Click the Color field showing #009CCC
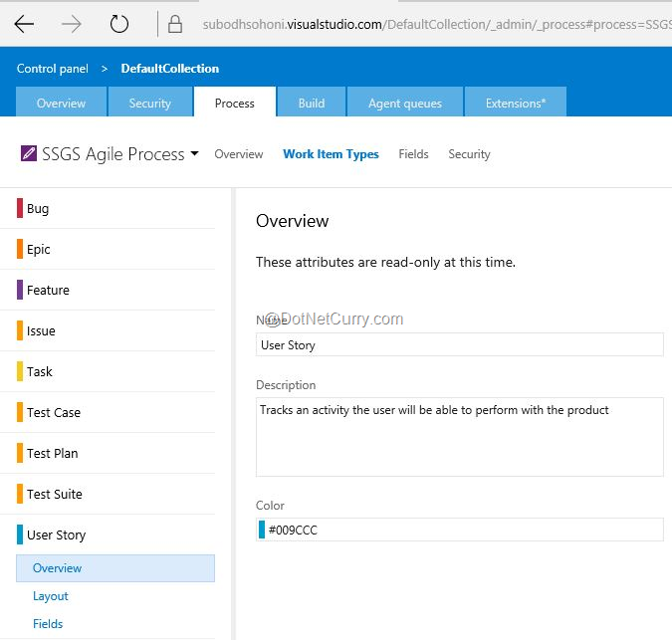This screenshot has width=672, height=640. tap(459, 530)
